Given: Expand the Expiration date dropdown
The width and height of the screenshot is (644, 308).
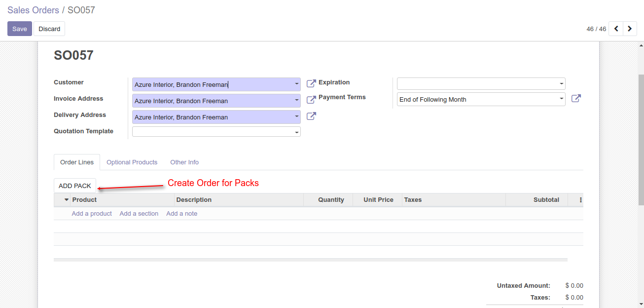Looking at the screenshot, I should [561, 84].
